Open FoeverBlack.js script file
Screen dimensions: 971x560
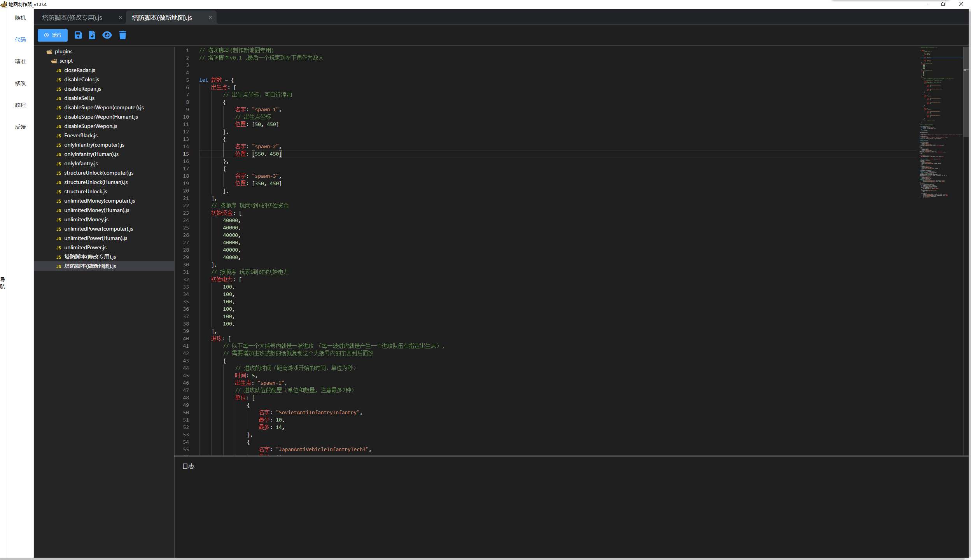[x=81, y=135]
